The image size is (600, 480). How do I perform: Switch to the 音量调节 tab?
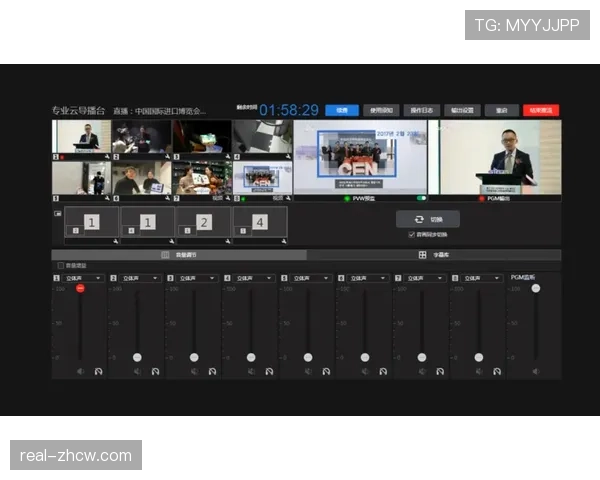click(180, 255)
